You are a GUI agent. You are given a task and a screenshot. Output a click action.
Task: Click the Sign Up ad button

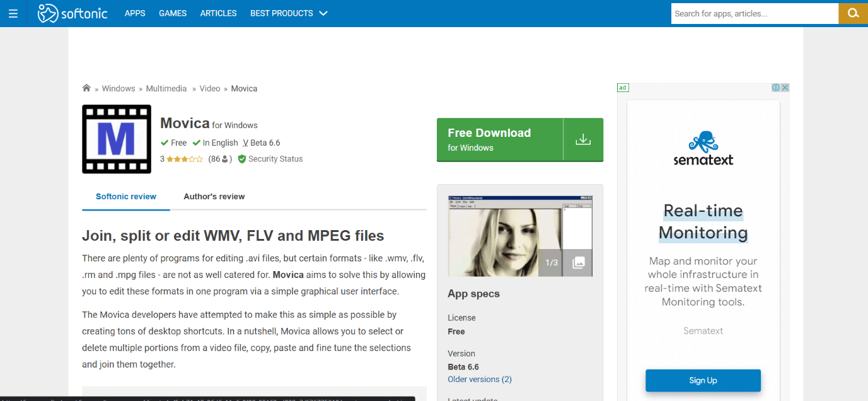coord(703,380)
